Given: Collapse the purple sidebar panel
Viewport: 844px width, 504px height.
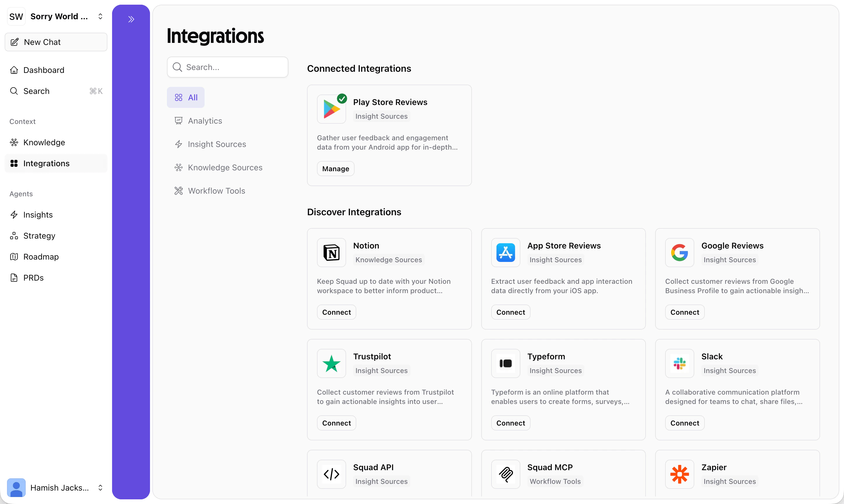Looking at the screenshot, I should (131, 19).
